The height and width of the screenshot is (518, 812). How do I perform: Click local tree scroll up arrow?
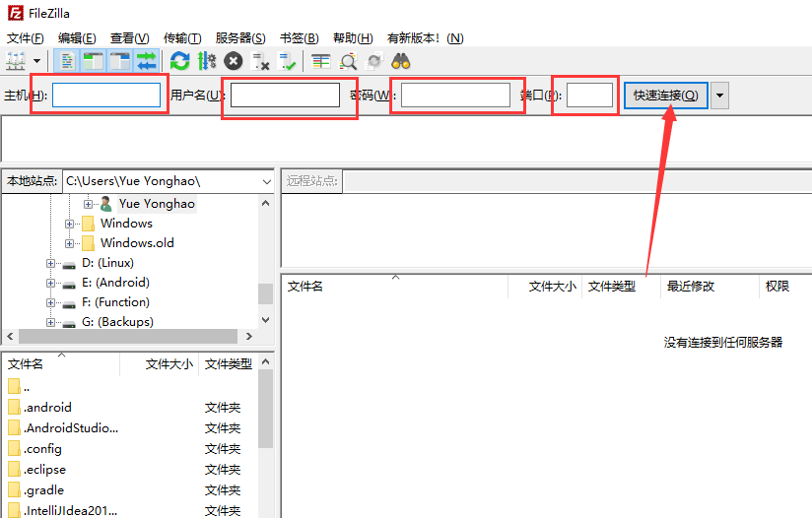click(266, 203)
